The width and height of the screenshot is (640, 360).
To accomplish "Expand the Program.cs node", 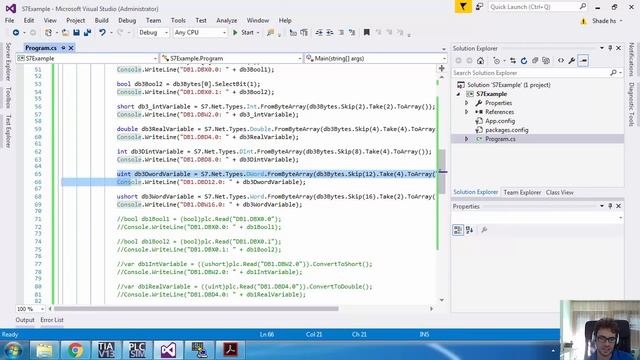I will 467,139.
